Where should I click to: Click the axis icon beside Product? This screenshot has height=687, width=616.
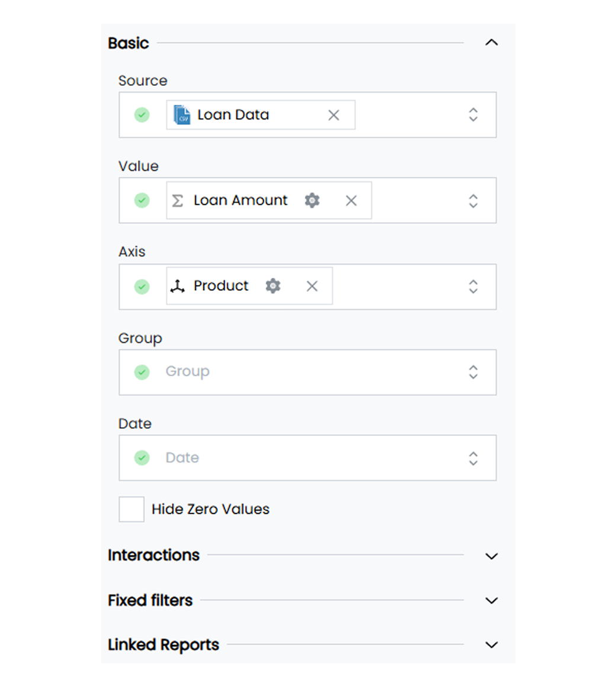(178, 286)
